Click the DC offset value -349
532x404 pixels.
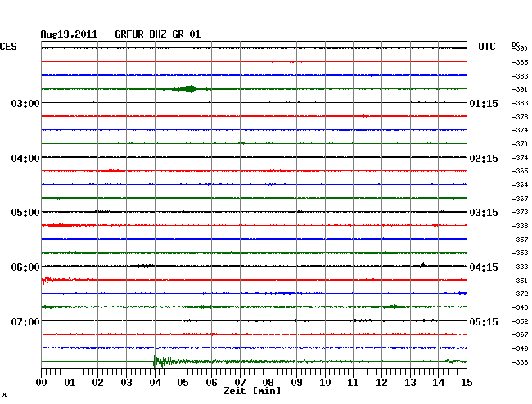[520, 348]
